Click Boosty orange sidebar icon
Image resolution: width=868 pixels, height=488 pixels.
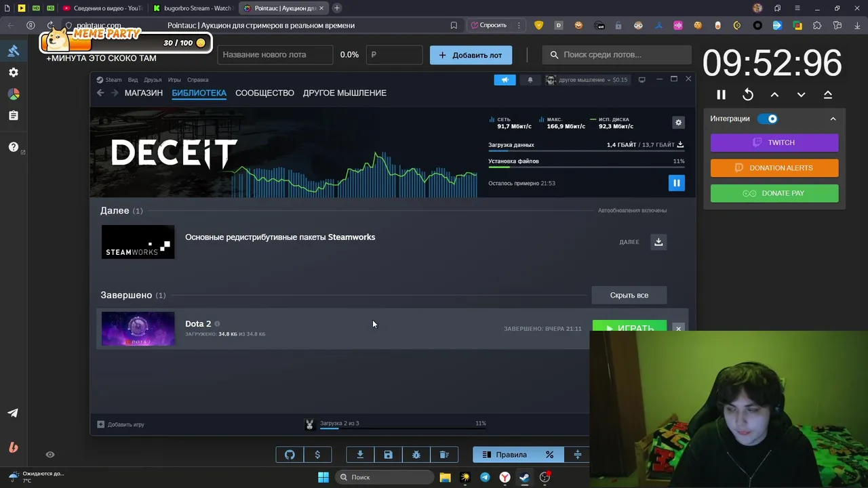tap(13, 447)
